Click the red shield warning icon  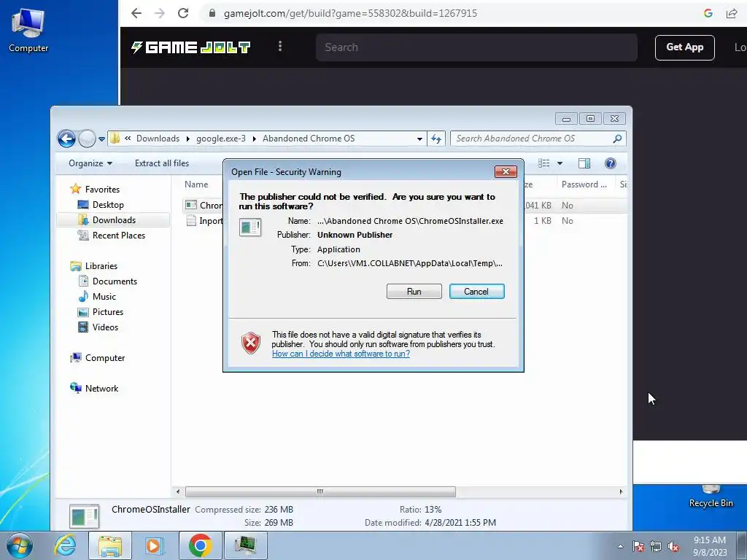pos(251,343)
